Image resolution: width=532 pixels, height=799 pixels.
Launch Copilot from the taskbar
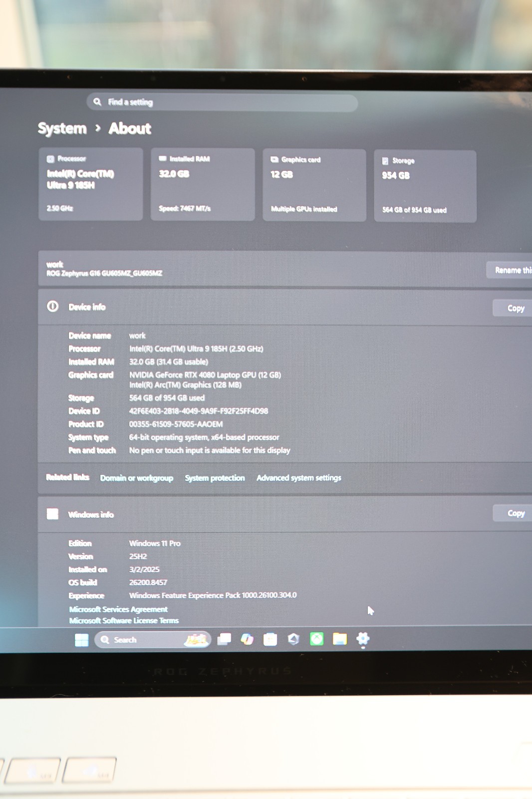[x=247, y=639]
